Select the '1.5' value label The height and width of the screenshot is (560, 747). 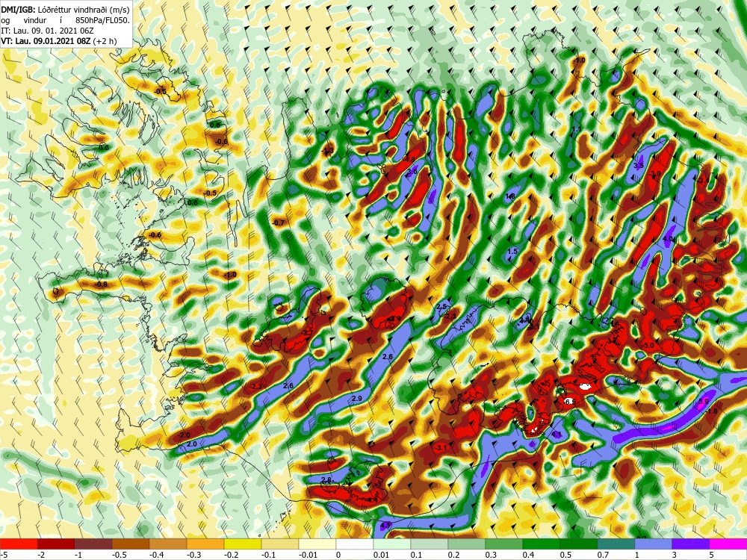pyautogui.click(x=512, y=252)
